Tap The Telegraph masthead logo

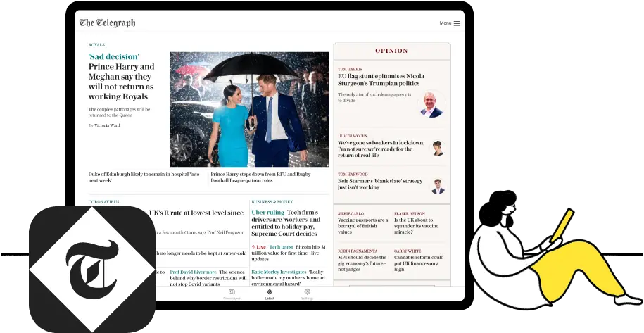(107, 23)
